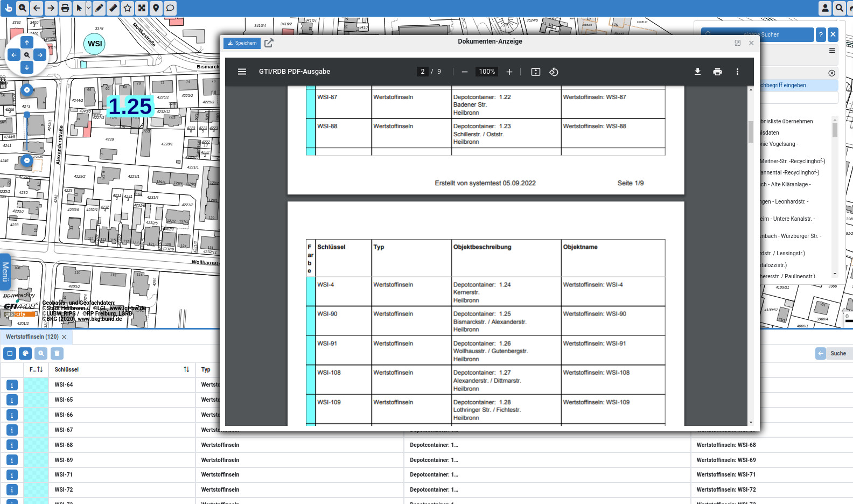Select the pencil drawing tool in map toolbar
853x504 pixels.
[x=99, y=8]
